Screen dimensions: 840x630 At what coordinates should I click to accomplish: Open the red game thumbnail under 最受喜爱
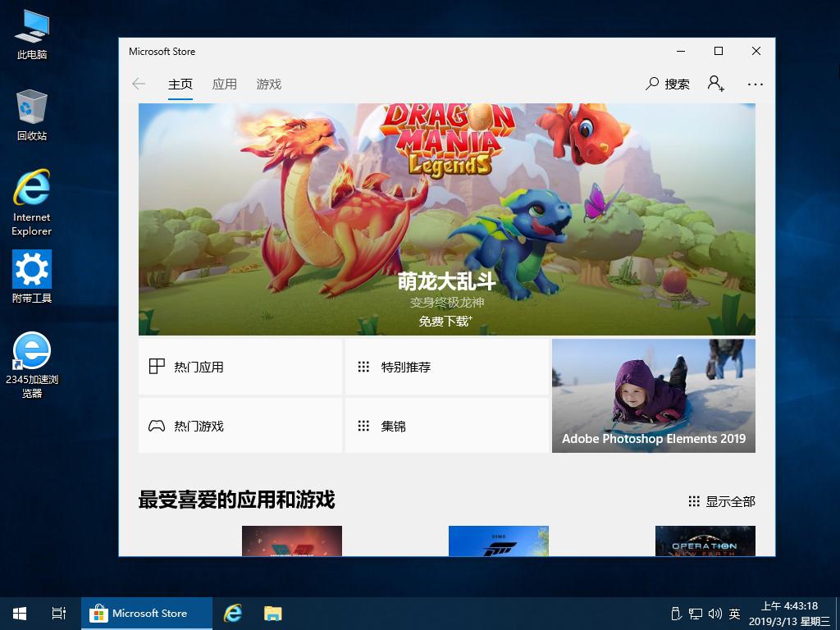point(292,541)
